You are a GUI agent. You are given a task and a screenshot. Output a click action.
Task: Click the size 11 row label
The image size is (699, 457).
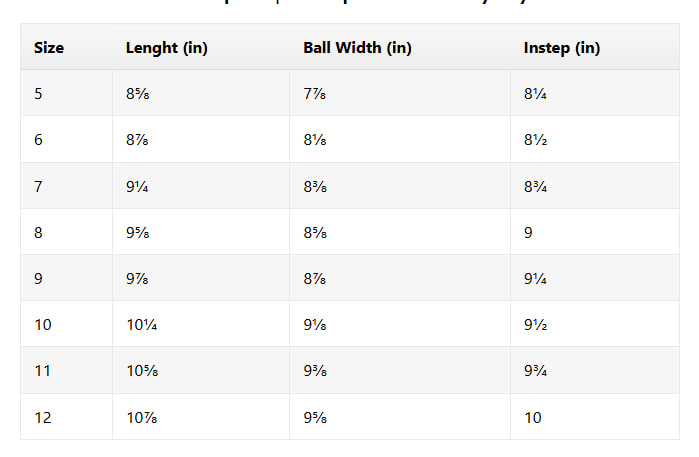pyautogui.click(x=43, y=371)
